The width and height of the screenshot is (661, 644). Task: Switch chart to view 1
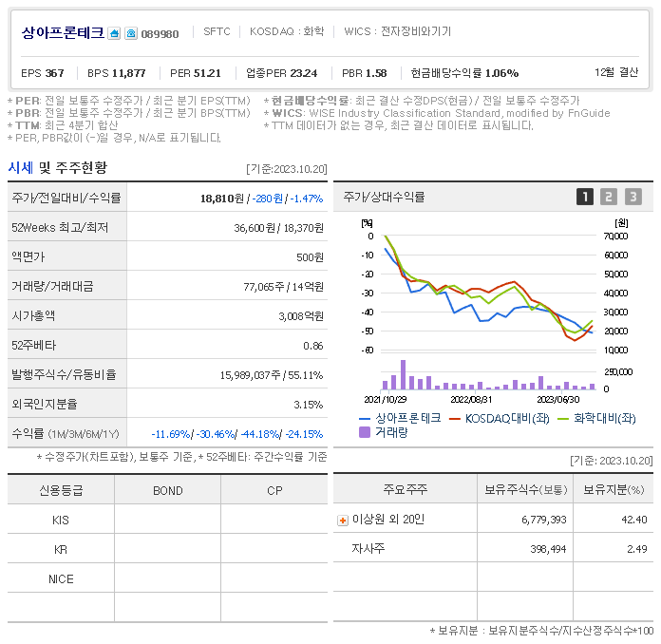tap(585, 197)
